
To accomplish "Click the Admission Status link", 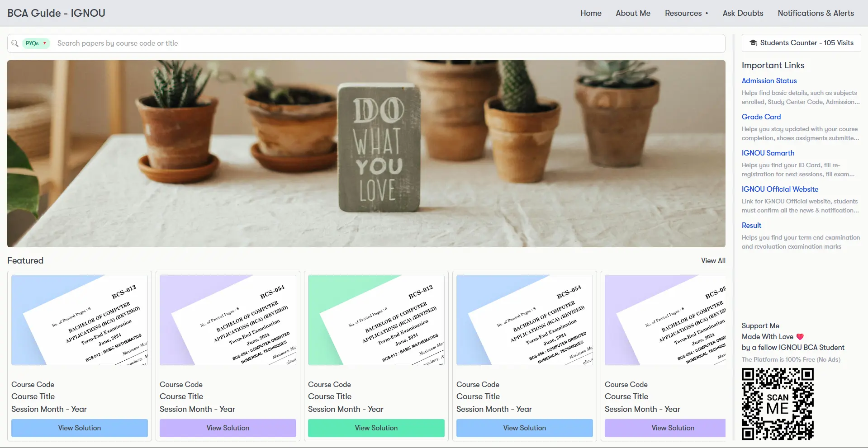I will pyautogui.click(x=769, y=80).
